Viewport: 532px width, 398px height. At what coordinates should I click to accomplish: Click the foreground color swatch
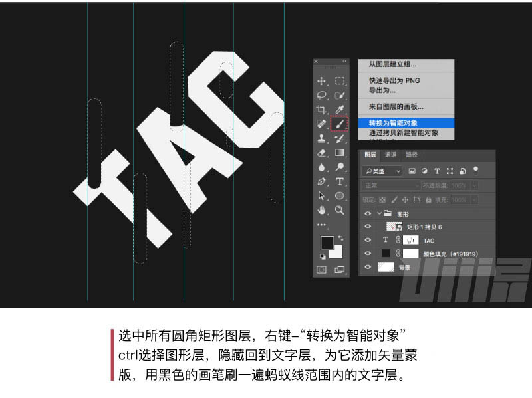327,243
